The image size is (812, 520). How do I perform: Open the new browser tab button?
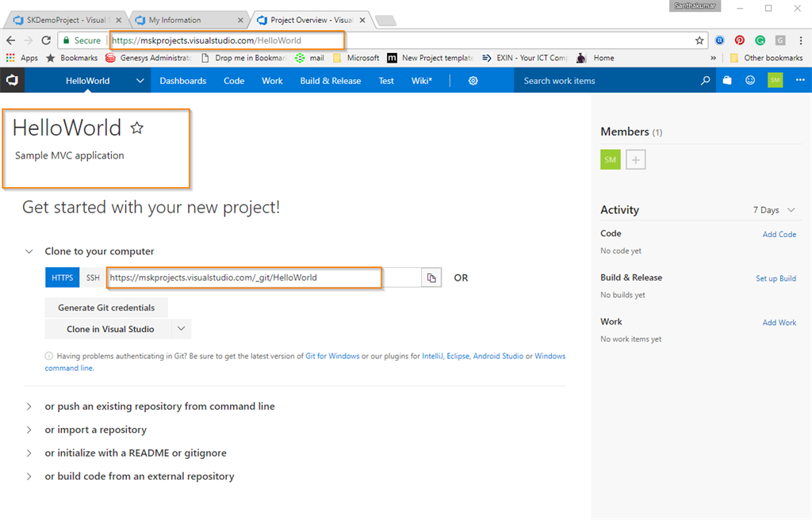pos(386,20)
